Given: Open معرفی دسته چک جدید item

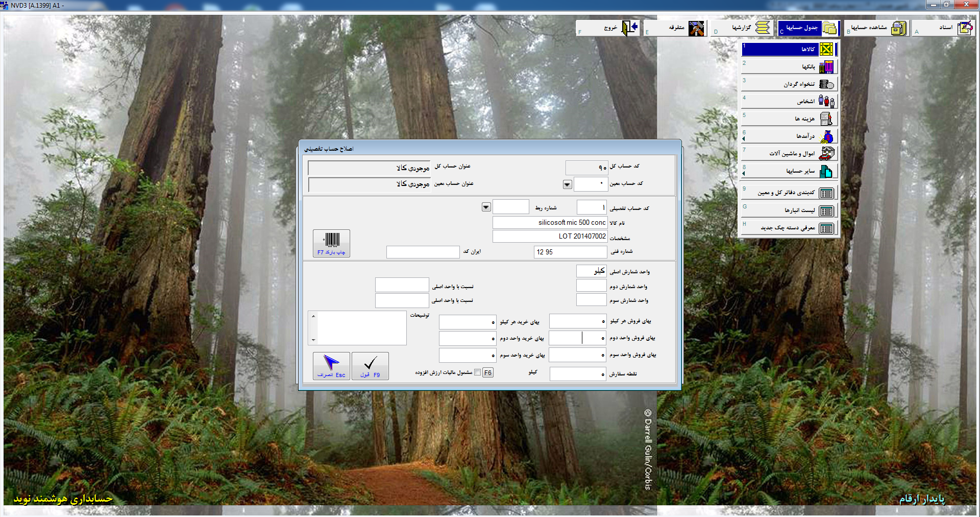Looking at the screenshot, I should (789, 227).
